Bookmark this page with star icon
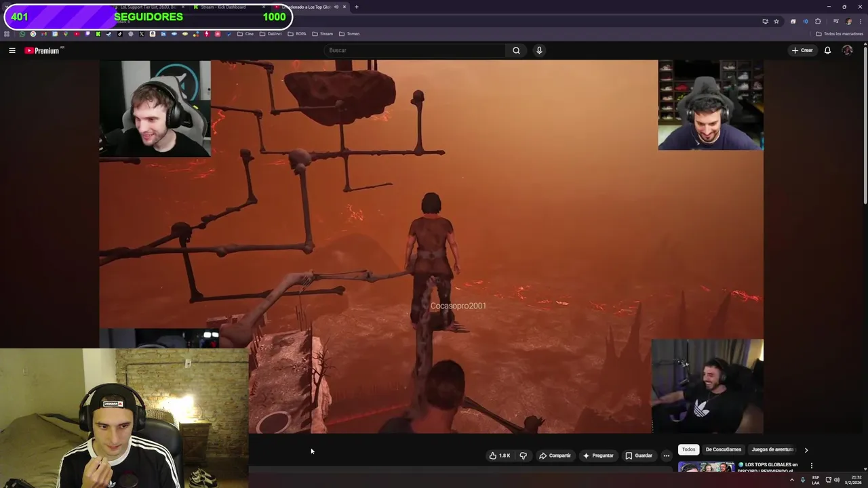This screenshot has width=868, height=488. [x=776, y=21]
